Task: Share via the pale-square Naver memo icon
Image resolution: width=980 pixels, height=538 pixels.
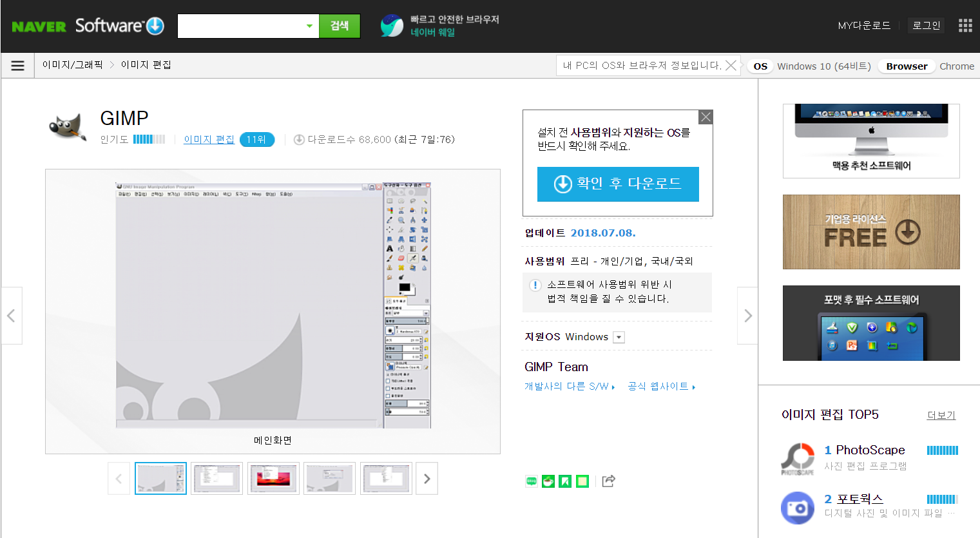Action: click(x=582, y=481)
